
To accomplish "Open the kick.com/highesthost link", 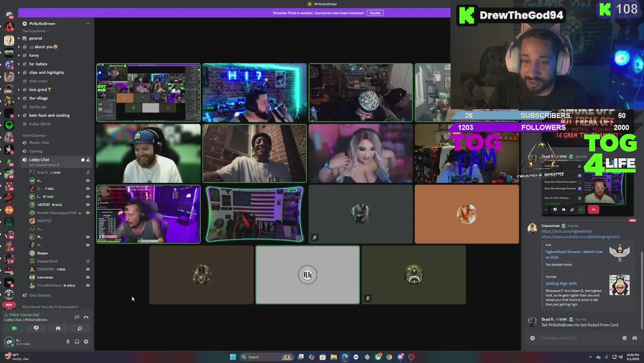I will (x=566, y=231).
